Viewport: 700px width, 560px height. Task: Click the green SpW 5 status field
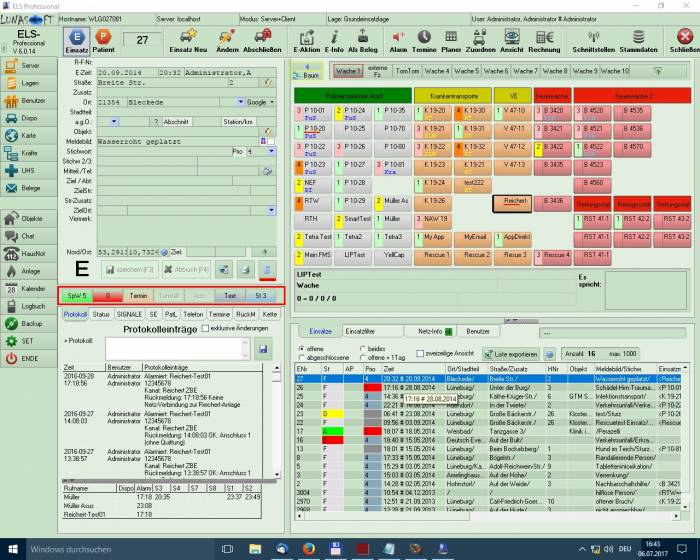point(76,296)
